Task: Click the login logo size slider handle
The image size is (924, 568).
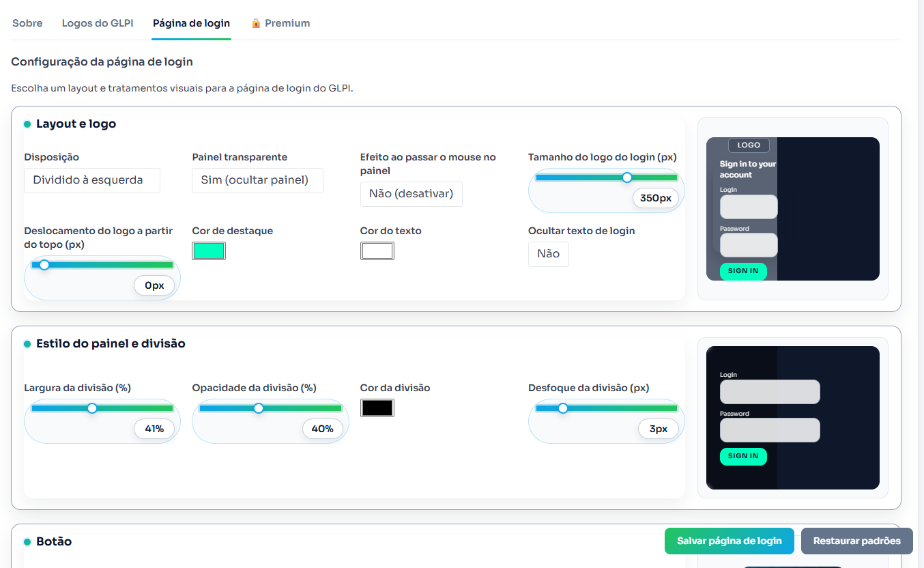Action: point(627,177)
